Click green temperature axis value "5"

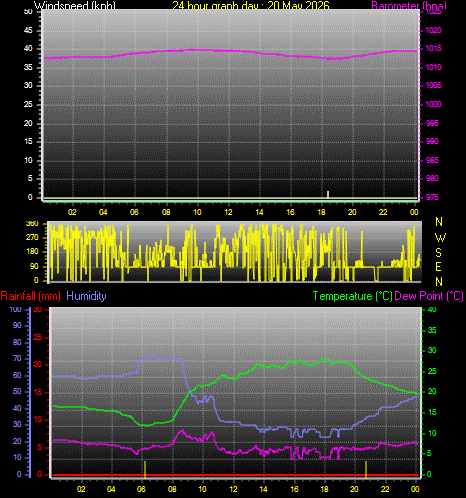[429, 453]
